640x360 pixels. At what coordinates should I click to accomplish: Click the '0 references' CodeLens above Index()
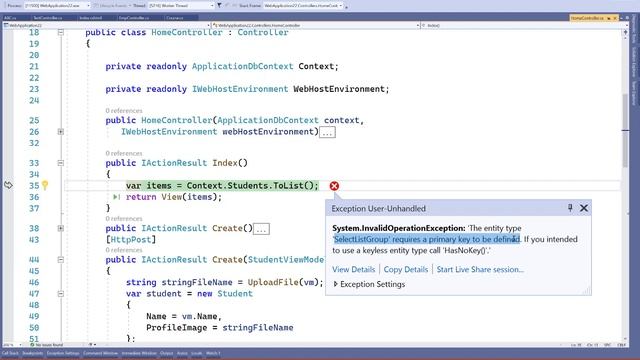(124, 153)
